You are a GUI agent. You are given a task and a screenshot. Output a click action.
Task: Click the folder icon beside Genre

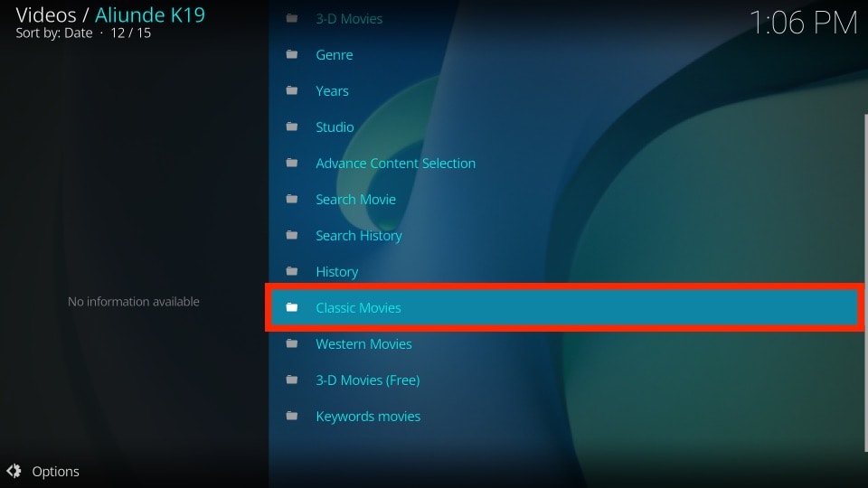coord(292,54)
